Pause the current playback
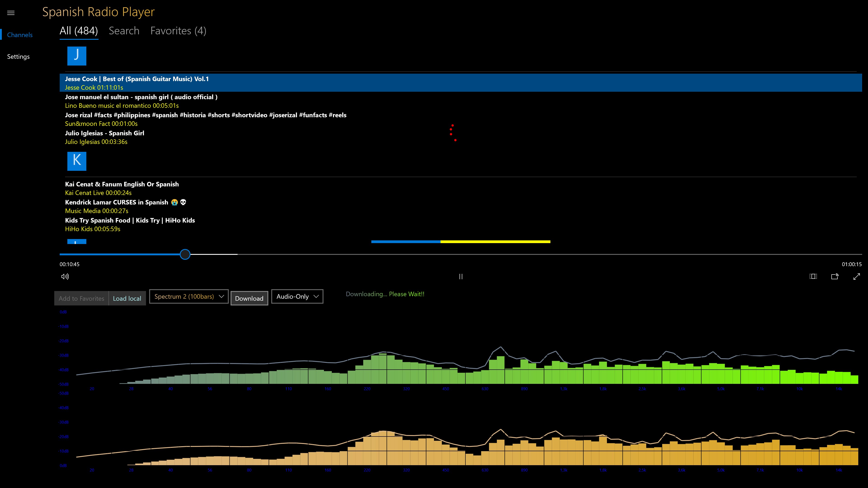 (x=461, y=277)
